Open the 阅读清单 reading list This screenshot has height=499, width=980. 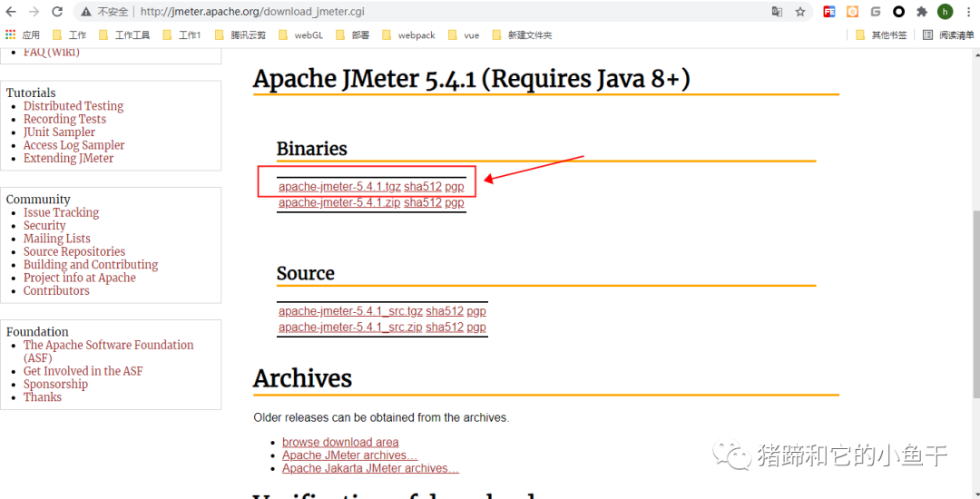[947, 34]
